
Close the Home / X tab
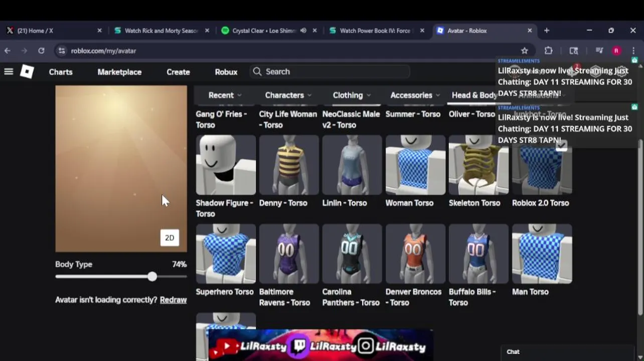(99, 31)
